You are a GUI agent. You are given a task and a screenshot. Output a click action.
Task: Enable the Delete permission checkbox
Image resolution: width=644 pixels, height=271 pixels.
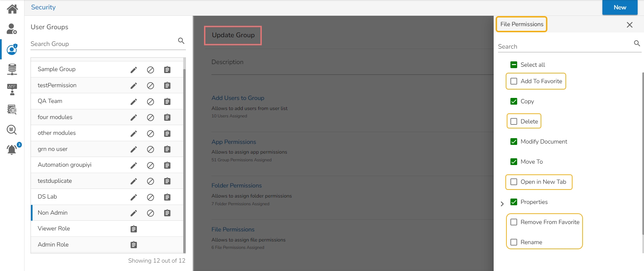(x=514, y=121)
